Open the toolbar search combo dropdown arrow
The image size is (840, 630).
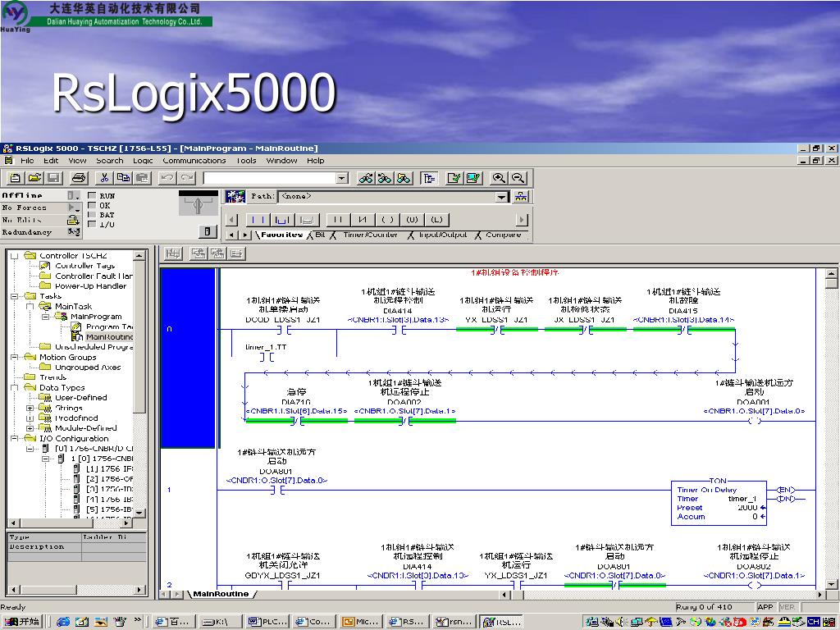tap(342, 178)
